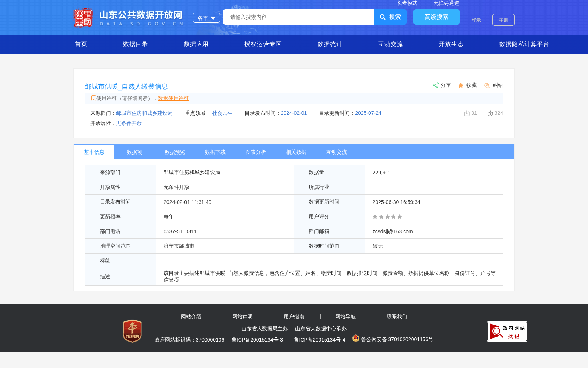Click the view count eye icon showing 324
Viewport: 588px width, 368px height.
490,113
